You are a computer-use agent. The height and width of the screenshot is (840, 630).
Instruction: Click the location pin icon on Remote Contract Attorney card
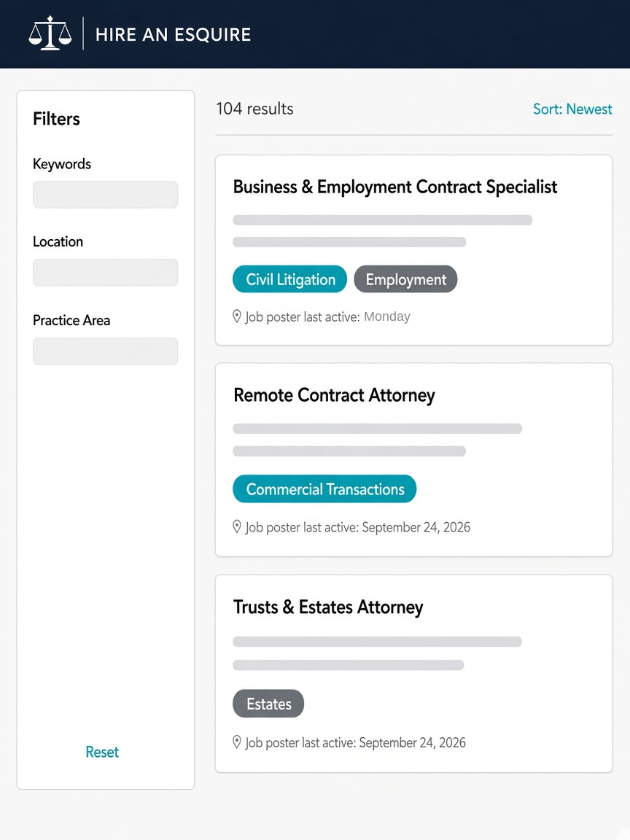237,526
